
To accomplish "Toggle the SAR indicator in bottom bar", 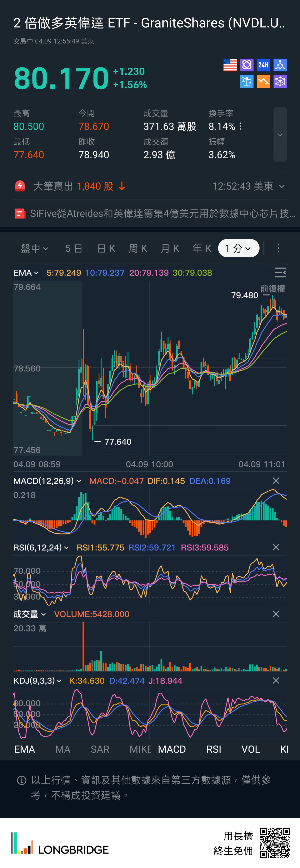I will click(100, 749).
